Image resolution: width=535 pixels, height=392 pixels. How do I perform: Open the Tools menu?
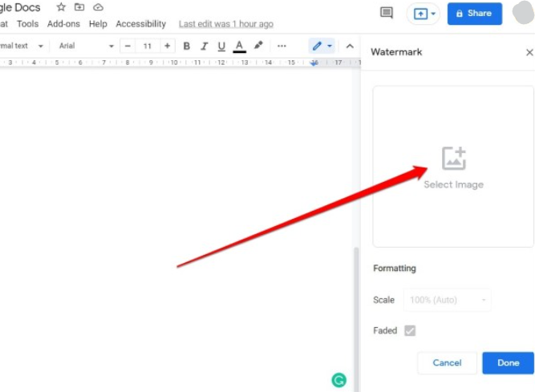coord(27,24)
